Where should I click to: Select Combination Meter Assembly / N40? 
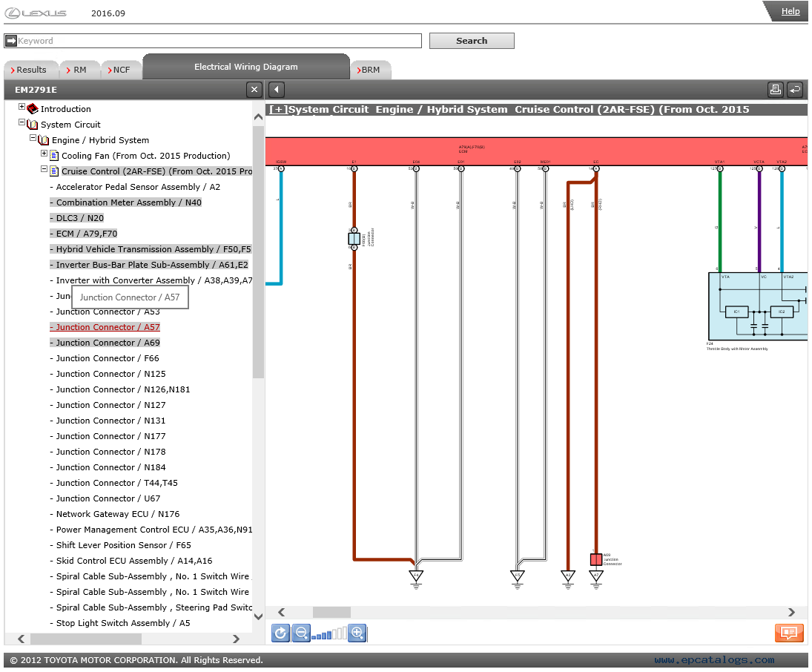click(129, 202)
